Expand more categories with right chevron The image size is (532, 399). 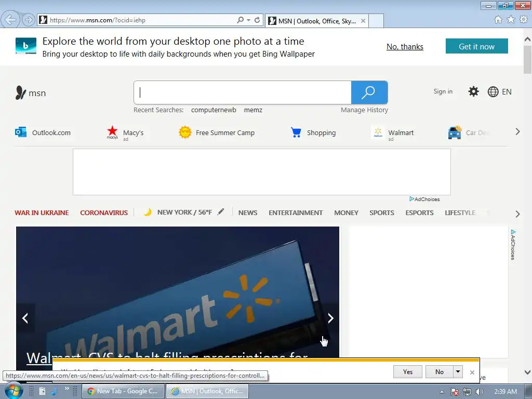click(518, 214)
